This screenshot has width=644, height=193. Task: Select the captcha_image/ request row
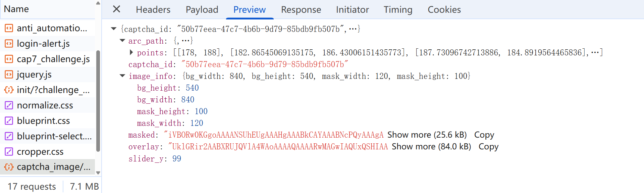point(48,167)
